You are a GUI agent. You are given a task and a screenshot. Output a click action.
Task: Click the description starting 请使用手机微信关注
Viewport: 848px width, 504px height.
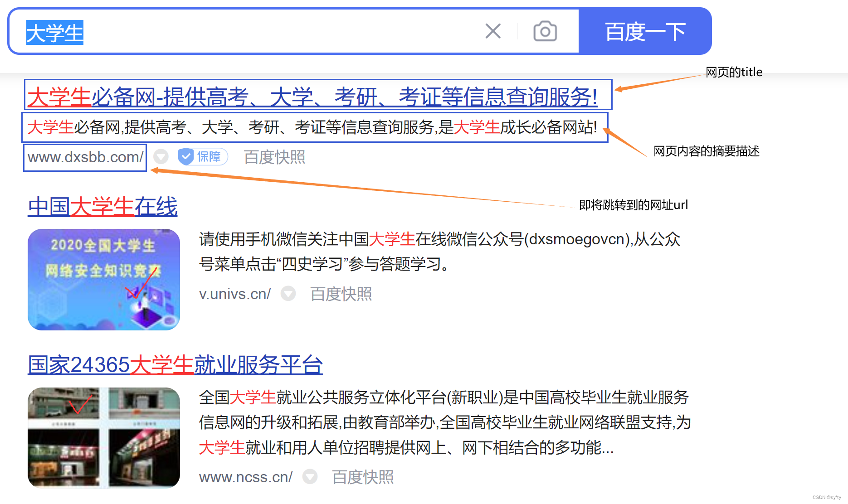(x=440, y=252)
